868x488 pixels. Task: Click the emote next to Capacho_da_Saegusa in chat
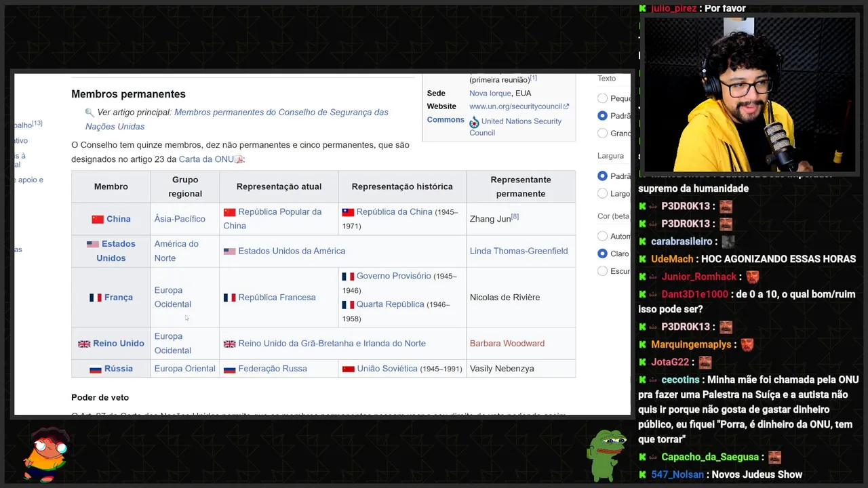[x=774, y=457]
